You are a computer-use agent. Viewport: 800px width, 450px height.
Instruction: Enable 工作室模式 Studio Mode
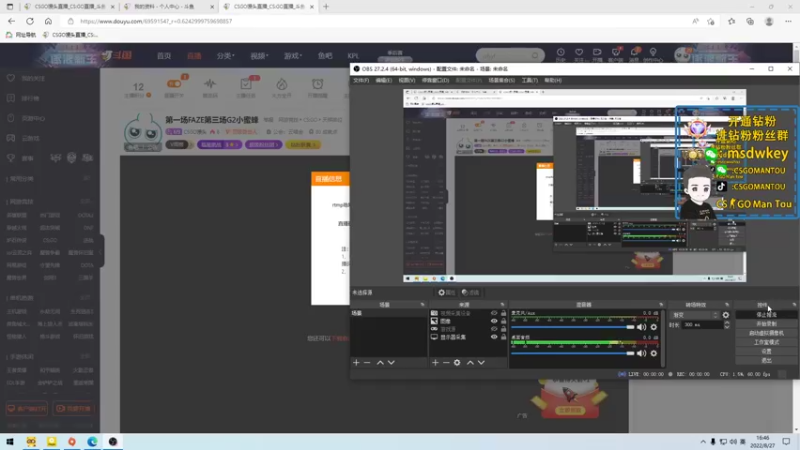pyautogui.click(x=766, y=342)
